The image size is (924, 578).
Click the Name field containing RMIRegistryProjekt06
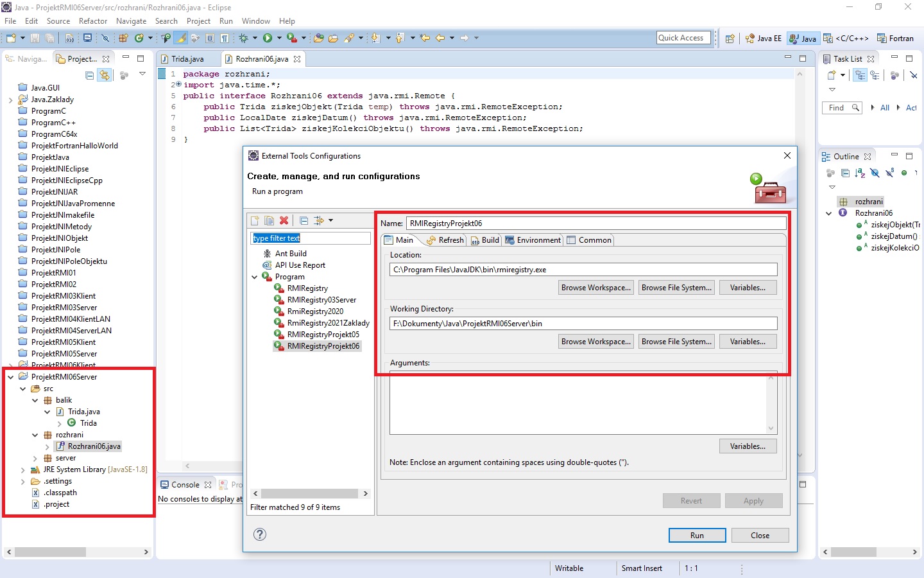pos(596,223)
